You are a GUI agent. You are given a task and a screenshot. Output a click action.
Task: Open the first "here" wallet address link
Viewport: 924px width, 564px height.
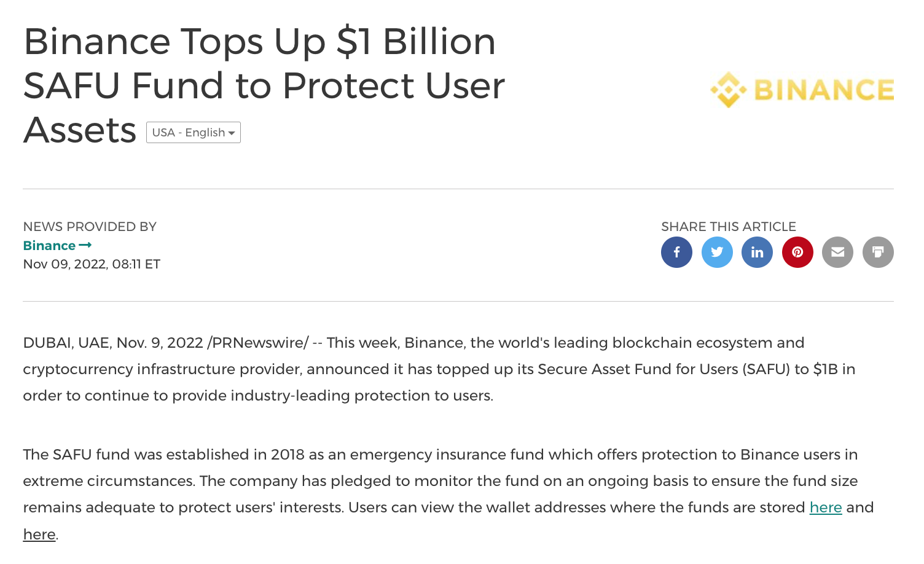(826, 507)
